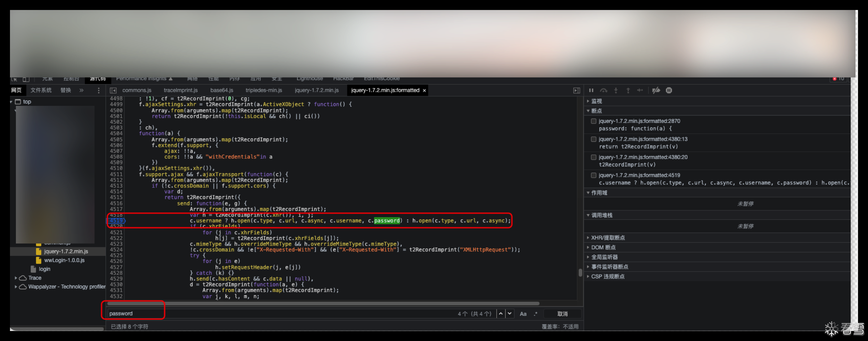
Task: Click the inspect element cursor icon
Action: tap(14, 79)
